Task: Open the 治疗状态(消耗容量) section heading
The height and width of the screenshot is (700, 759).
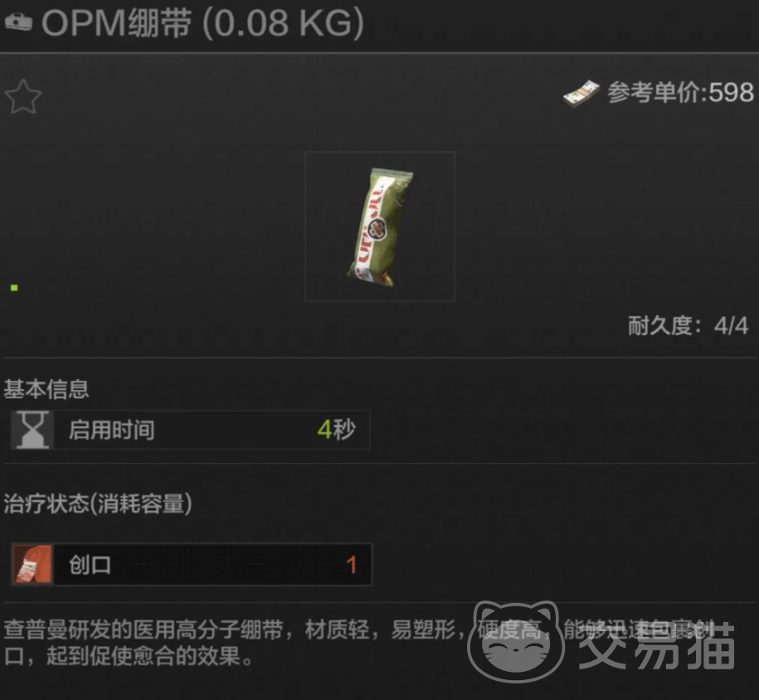Action: 98,503
